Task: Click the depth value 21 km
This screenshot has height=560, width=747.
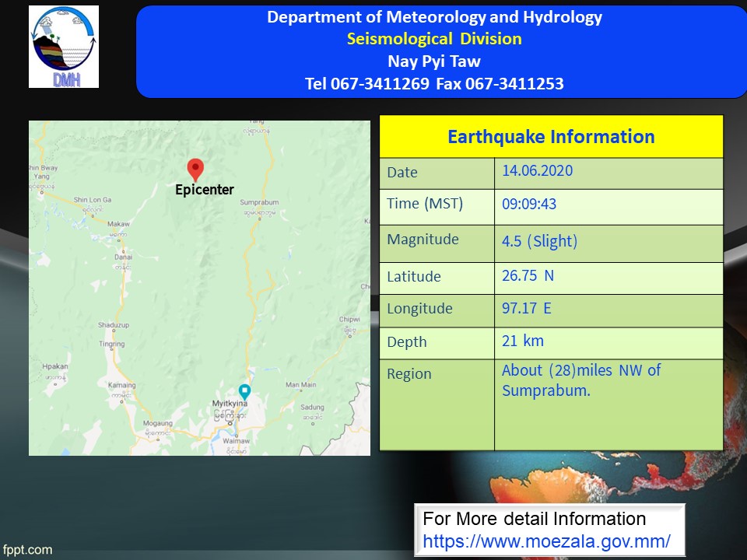Action: (x=522, y=341)
